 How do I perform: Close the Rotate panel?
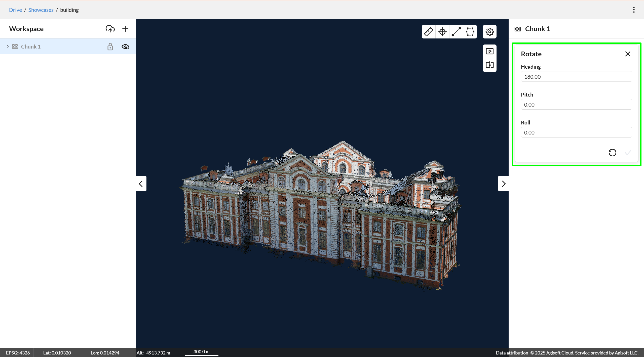pos(628,54)
